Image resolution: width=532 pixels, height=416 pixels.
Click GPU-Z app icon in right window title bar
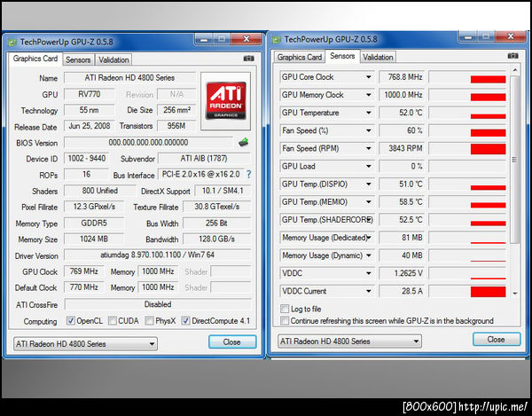coord(277,40)
